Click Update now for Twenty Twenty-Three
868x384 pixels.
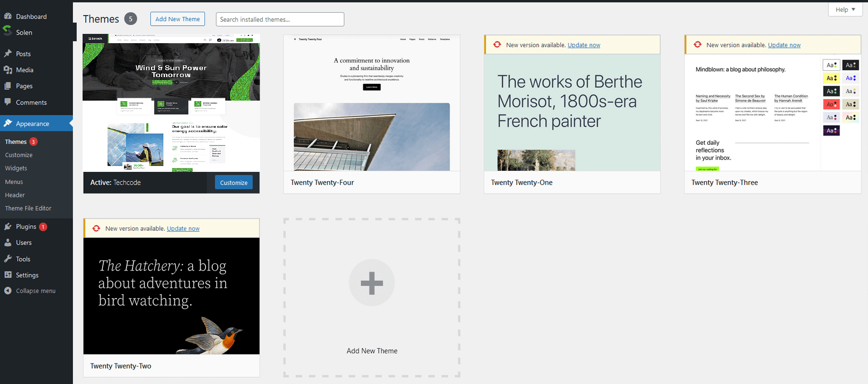point(784,45)
